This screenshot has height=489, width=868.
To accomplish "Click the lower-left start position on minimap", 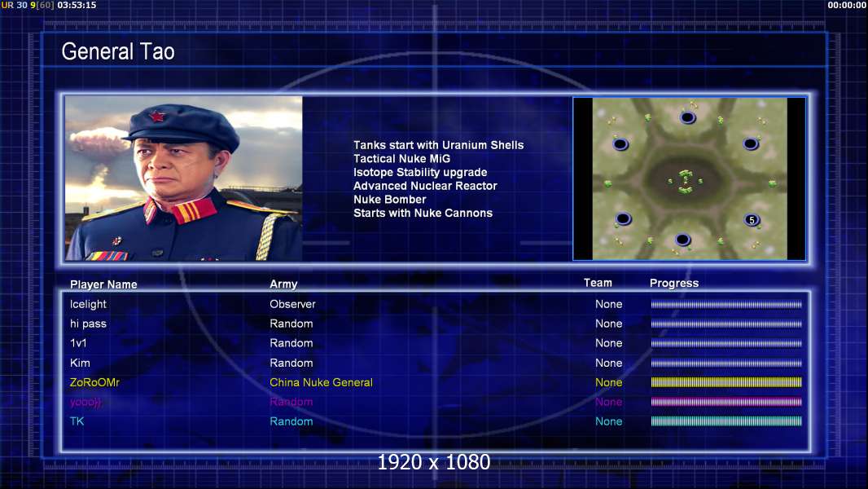I will (x=623, y=218).
